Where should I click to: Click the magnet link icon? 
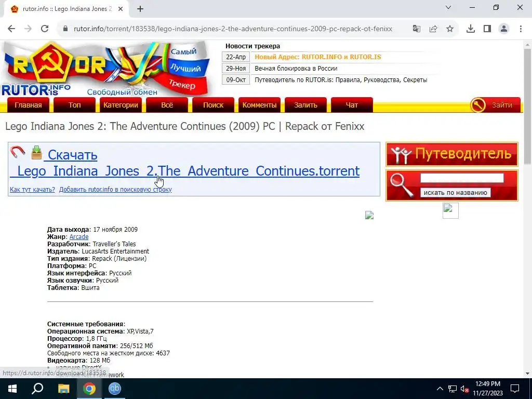coord(17,152)
